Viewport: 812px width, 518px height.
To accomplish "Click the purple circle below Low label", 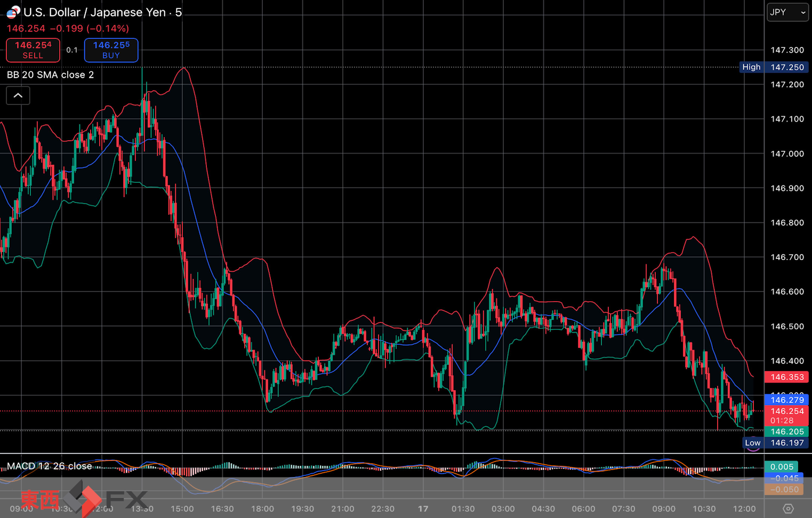I will 753,449.
